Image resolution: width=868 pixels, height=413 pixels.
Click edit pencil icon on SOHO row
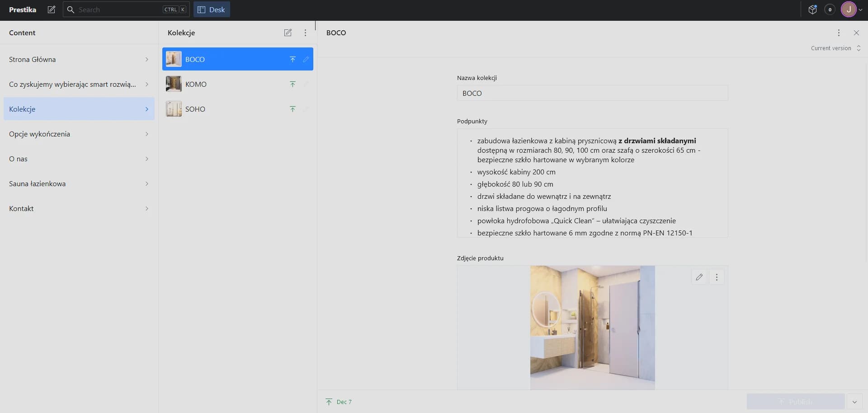pyautogui.click(x=306, y=109)
